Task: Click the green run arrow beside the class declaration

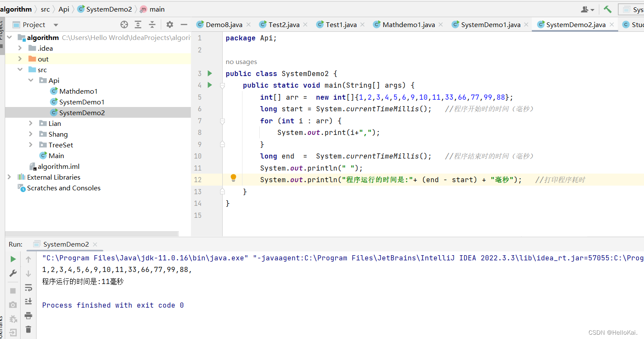Action: coord(210,73)
